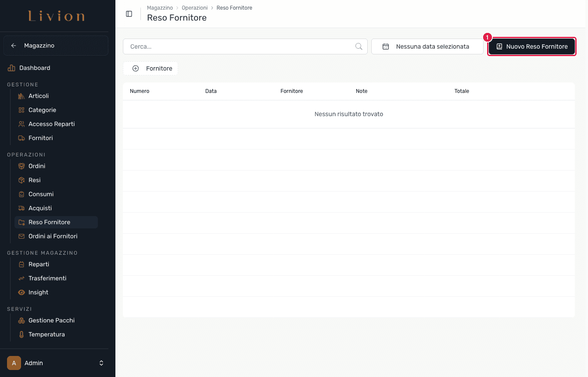Click the Nessun risultato trovato message
Screen dimensions: 588x377
[x=349, y=114]
